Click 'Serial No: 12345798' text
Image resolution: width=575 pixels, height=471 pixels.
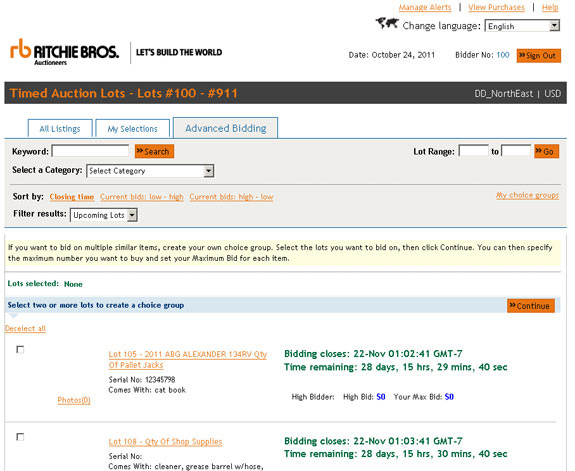click(x=142, y=379)
